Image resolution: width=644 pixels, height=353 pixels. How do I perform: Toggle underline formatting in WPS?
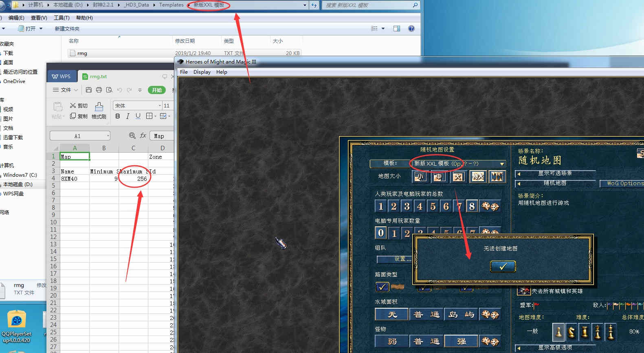138,116
